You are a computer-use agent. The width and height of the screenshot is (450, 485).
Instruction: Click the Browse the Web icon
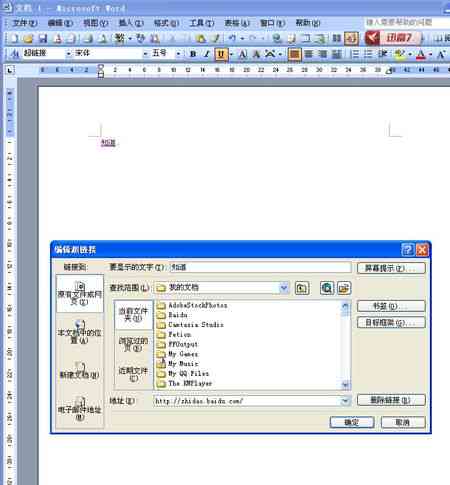tap(327, 288)
